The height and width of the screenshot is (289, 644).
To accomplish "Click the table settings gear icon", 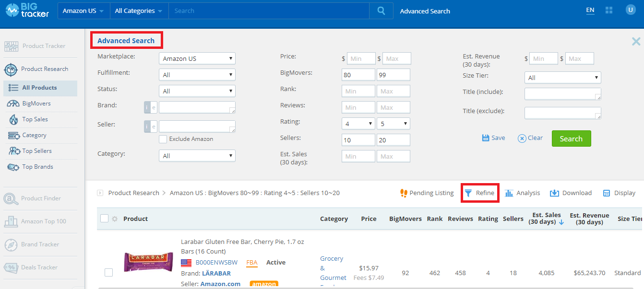I will click(115, 219).
